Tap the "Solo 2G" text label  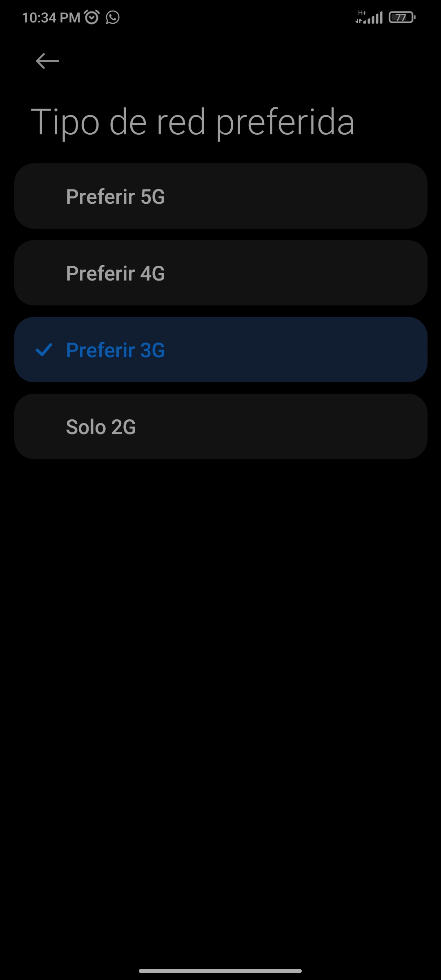pyautogui.click(x=101, y=427)
